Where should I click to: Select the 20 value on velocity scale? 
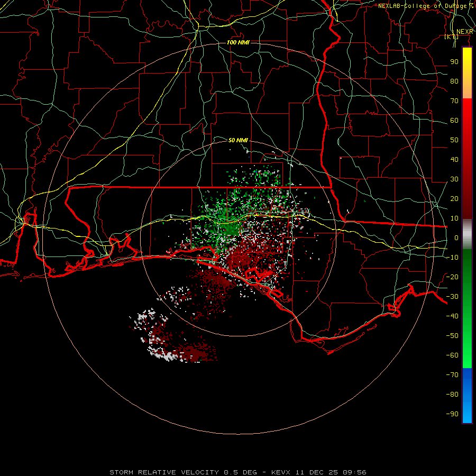(454, 198)
